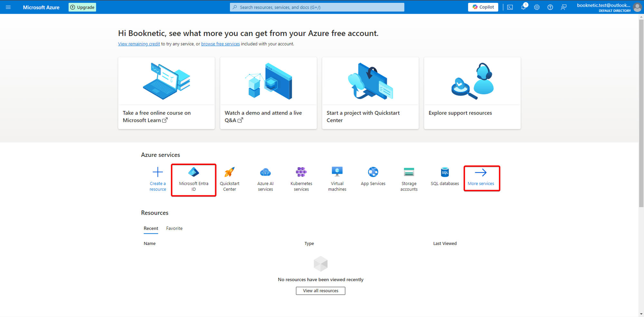The width and height of the screenshot is (644, 317).
Task: Open Storage accounts service
Action: [x=409, y=179]
